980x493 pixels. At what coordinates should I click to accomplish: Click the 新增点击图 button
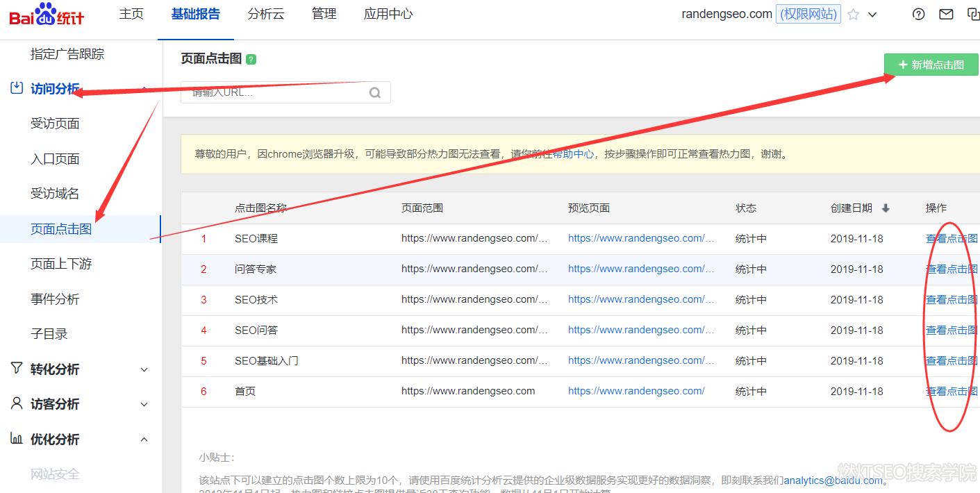pos(931,65)
